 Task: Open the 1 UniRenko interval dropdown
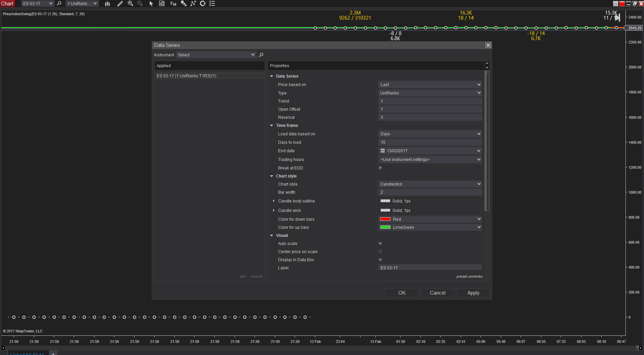[x=82, y=3]
